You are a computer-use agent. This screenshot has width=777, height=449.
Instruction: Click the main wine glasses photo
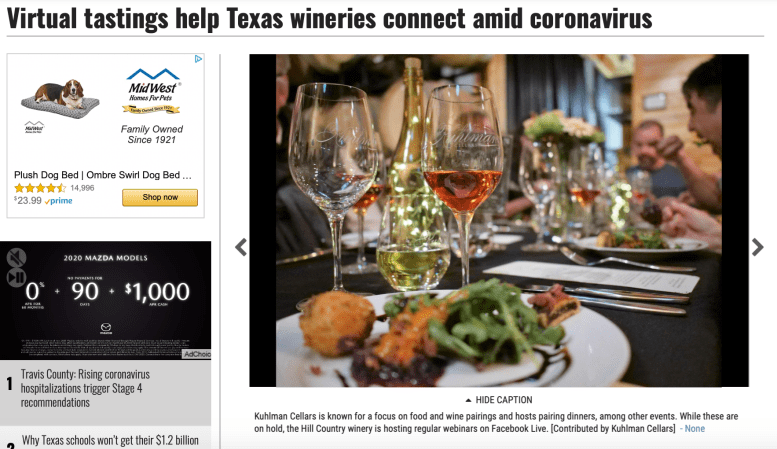pyautogui.click(x=499, y=221)
